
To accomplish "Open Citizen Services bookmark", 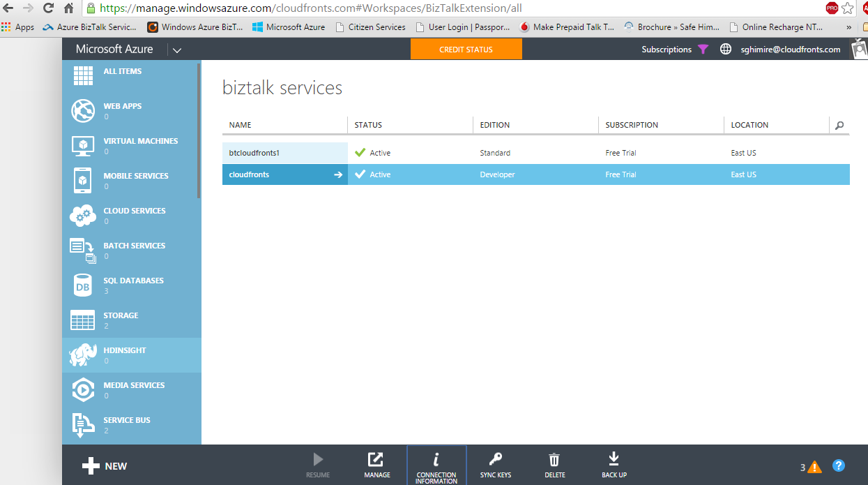I will coord(370,27).
